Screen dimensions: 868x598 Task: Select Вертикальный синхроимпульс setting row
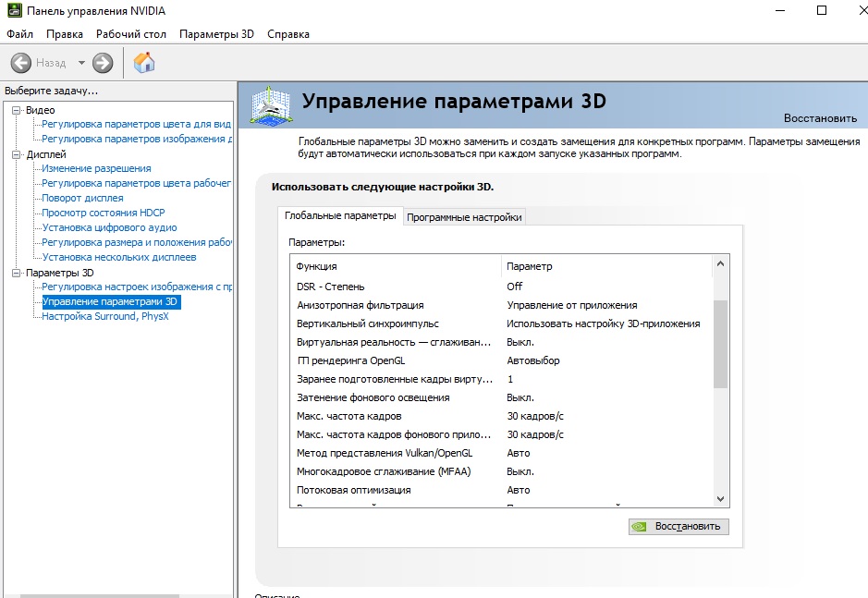click(x=500, y=323)
